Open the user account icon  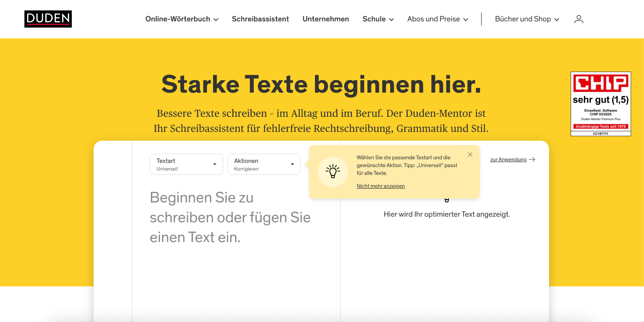(x=579, y=19)
